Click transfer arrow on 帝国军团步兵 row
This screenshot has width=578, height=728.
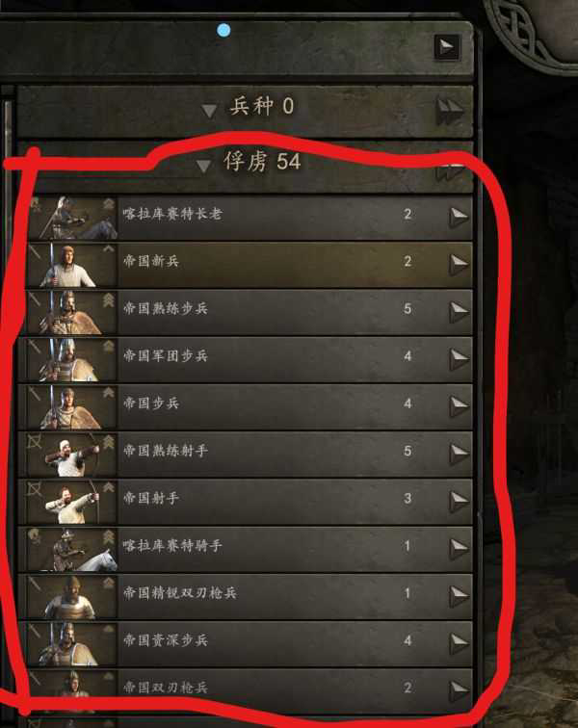(x=460, y=359)
